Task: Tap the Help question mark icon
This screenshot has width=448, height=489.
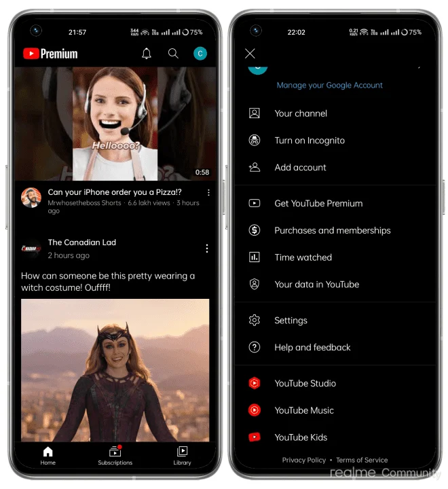Action: [255, 347]
